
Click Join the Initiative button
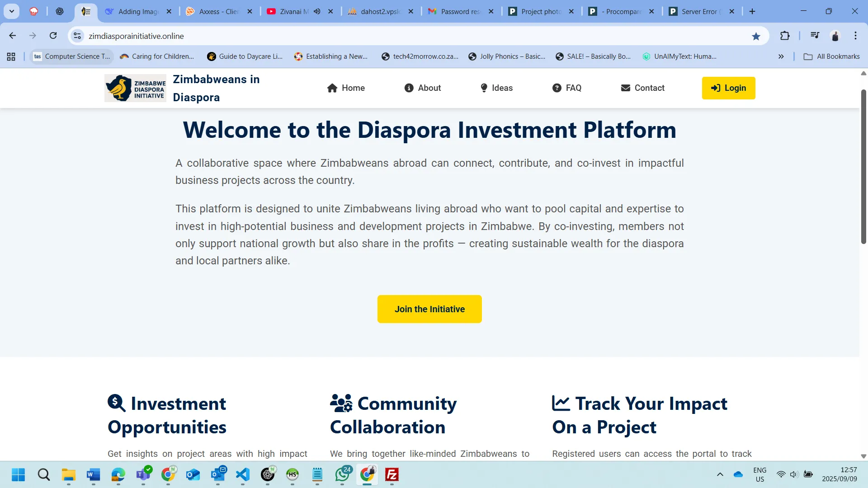[x=429, y=309]
